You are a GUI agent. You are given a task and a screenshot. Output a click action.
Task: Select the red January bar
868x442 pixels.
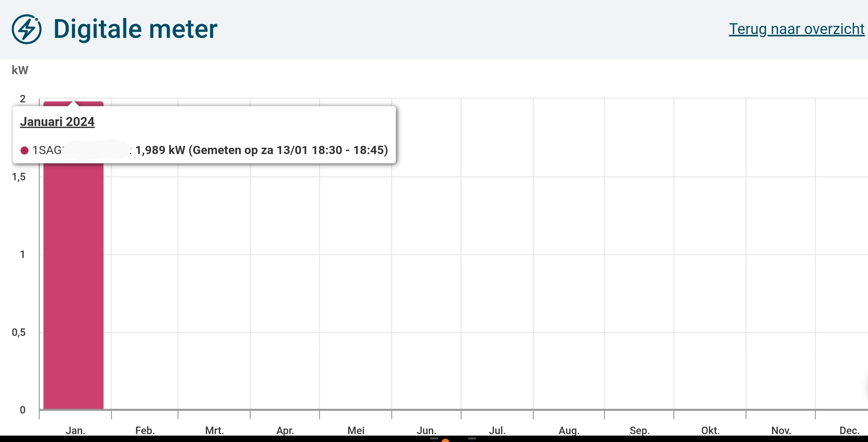click(x=73, y=285)
